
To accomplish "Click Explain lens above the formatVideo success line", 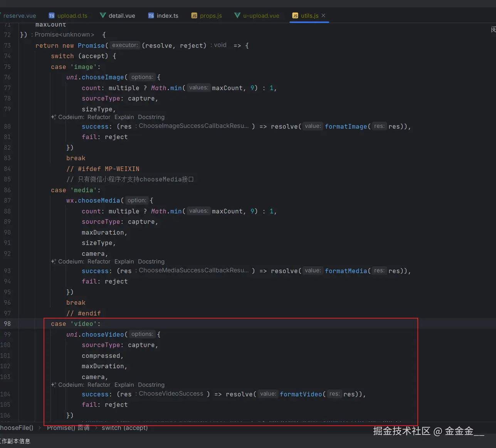I will [124, 385].
